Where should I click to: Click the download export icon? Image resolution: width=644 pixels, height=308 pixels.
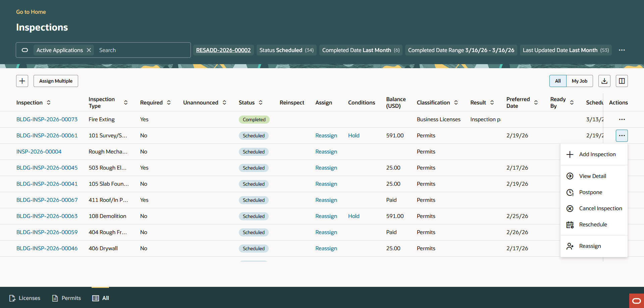pos(604,81)
